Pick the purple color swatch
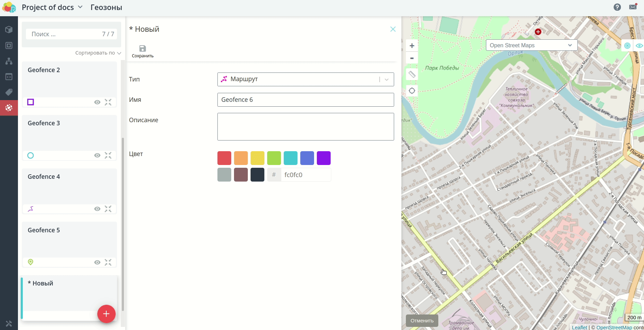 324,158
